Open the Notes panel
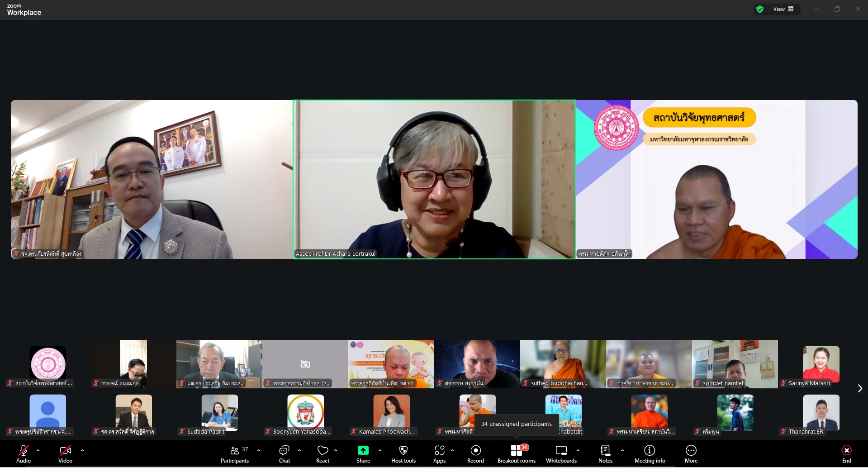Viewport: 868px width, 468px height. 605,454
